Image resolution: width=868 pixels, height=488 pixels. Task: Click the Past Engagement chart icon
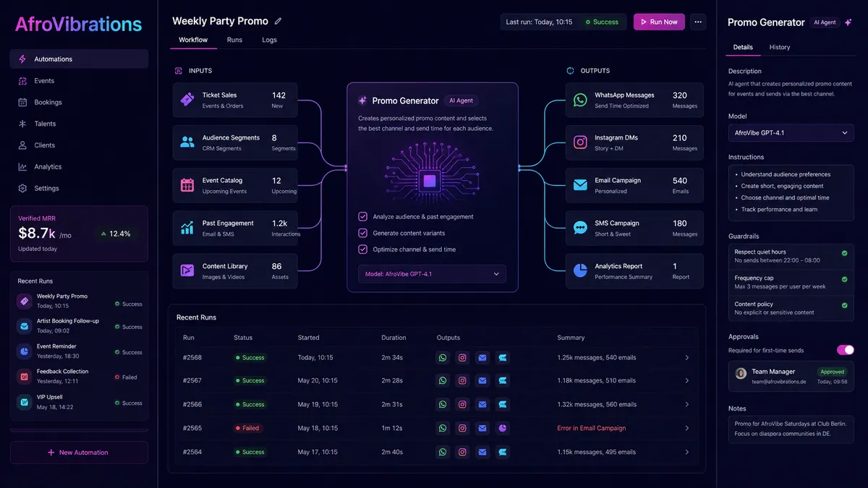point(187,228)
